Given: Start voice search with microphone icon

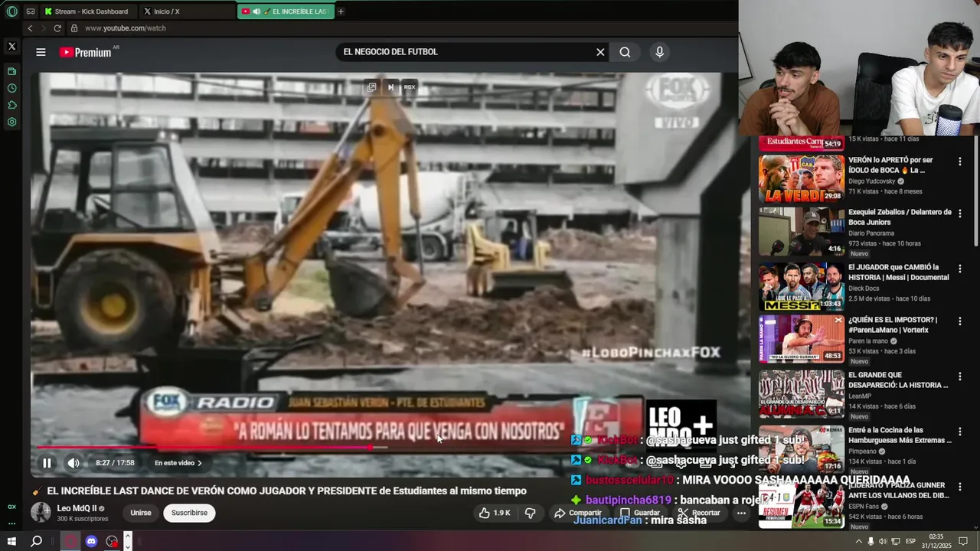Looking at the screenshot, I should [x=659, y=52].
